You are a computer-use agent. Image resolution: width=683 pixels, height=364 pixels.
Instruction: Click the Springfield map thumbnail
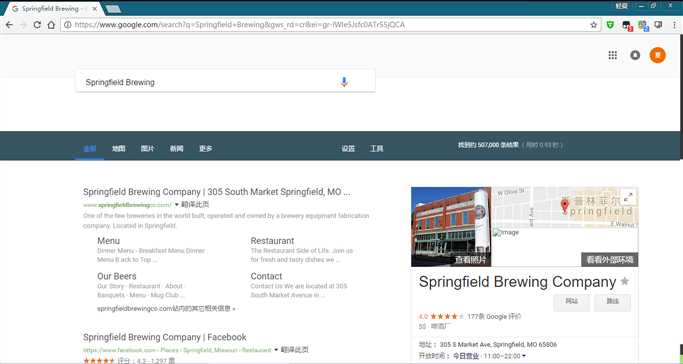pyautogui.click(x=565, y=208)
